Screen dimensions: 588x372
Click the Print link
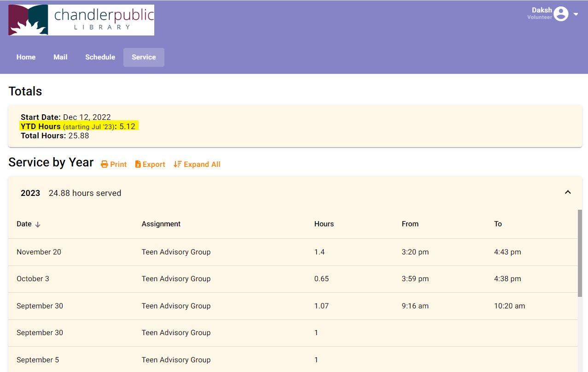click(114, 165)
